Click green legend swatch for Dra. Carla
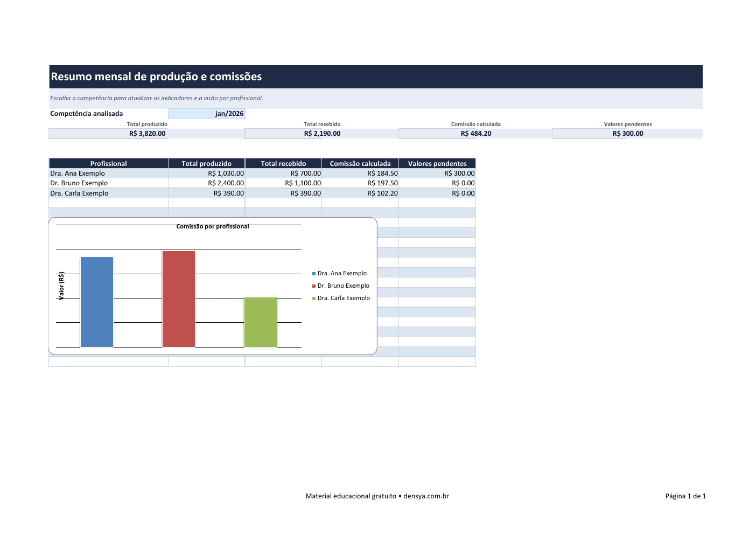 pyautogui.click(x=314, y=298)
